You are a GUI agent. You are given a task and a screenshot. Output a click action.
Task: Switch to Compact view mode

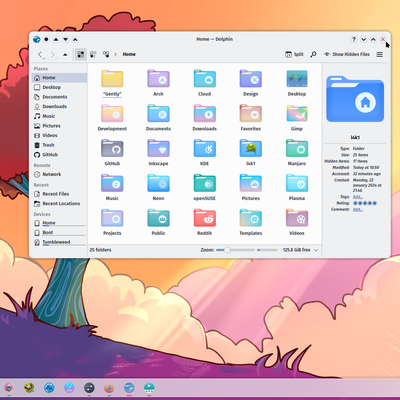coord(93,54)
